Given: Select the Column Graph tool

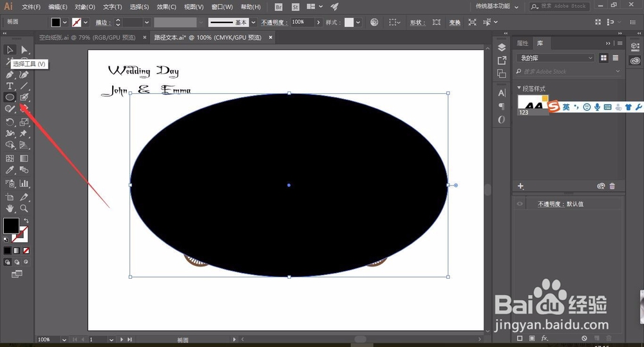Looking at the screenshot, I should click(24, 183).
